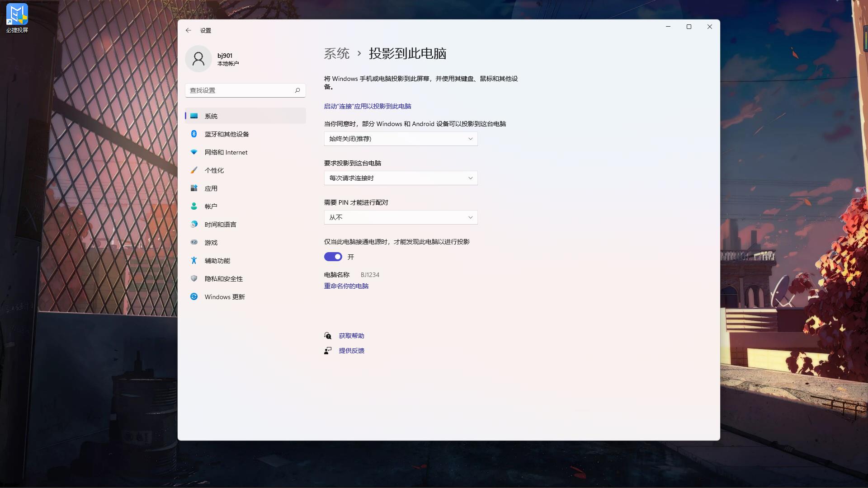
Task: Click the 获取帮助 help icon
Action: (328, 336)
